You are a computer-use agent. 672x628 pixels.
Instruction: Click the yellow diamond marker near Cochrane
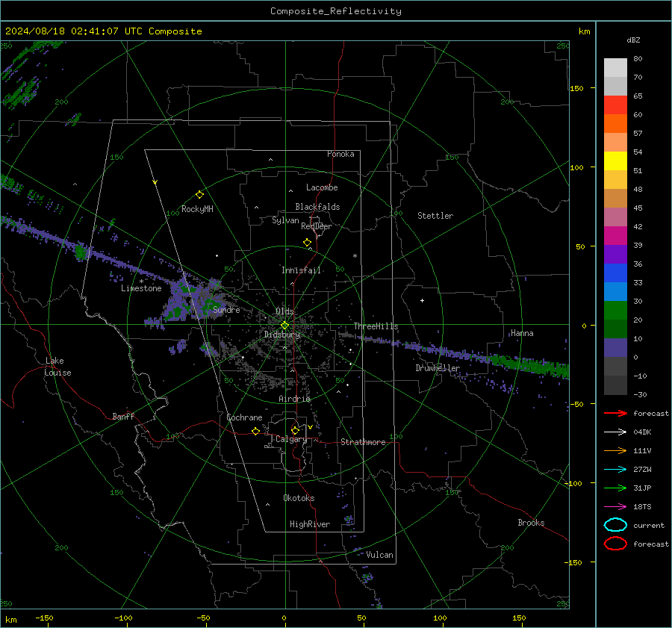(255, 431)
